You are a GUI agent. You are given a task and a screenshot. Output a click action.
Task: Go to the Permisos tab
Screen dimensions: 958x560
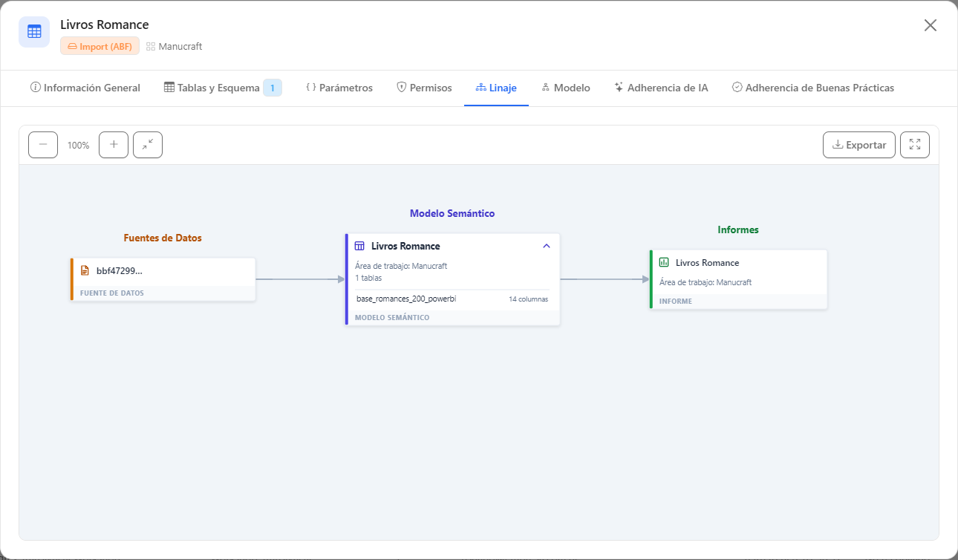(424, 88)
